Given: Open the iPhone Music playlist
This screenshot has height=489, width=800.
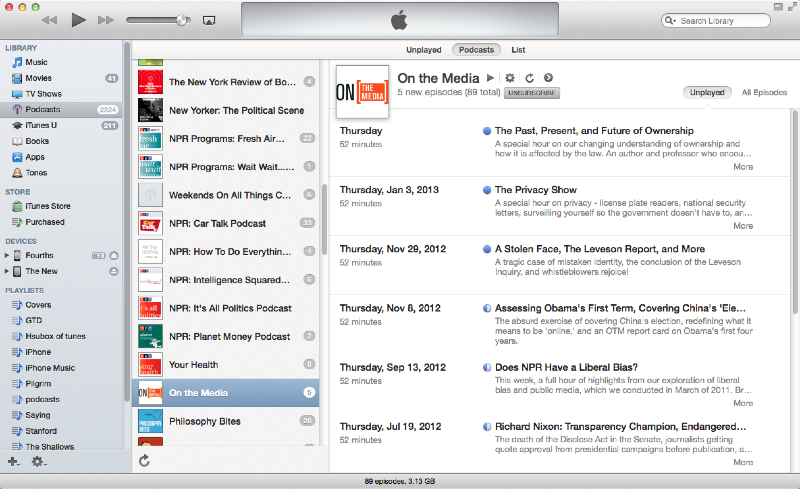Looking at the screenshot, I should click(x=49, y=368).
